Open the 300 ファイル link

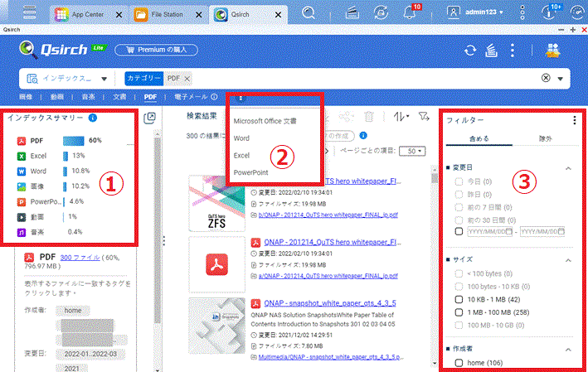(80, 258)
